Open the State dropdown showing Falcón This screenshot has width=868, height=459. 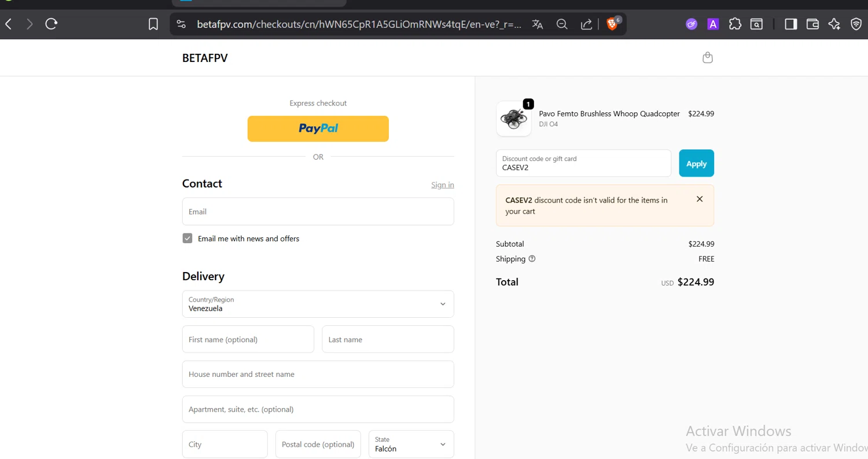point(411,444)
